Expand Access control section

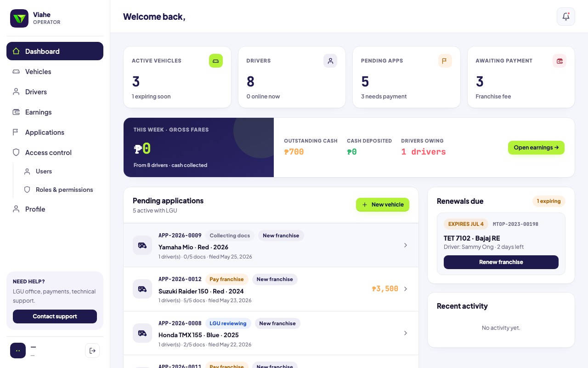coord(55,152)
